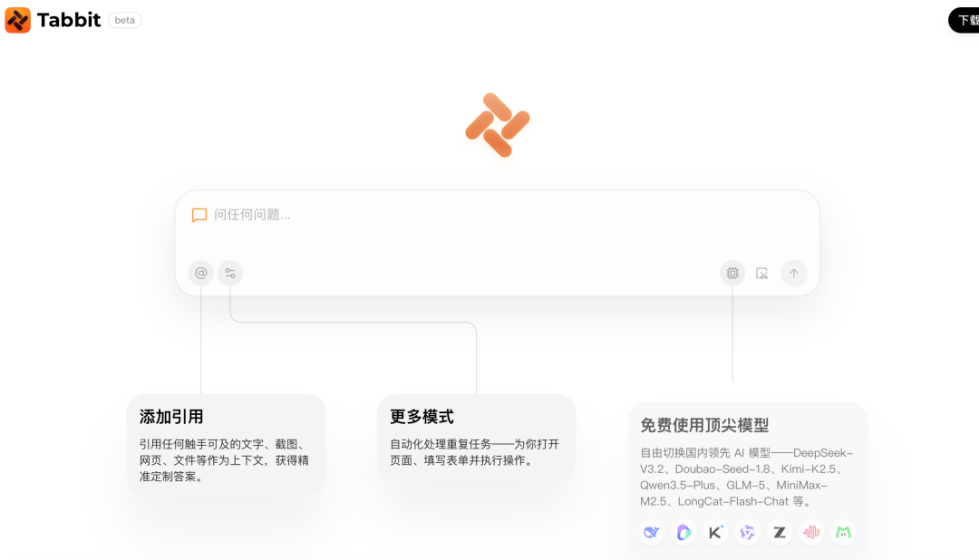Click the Doubao model logo
979x560 pixels.
[x=683, y=533]
